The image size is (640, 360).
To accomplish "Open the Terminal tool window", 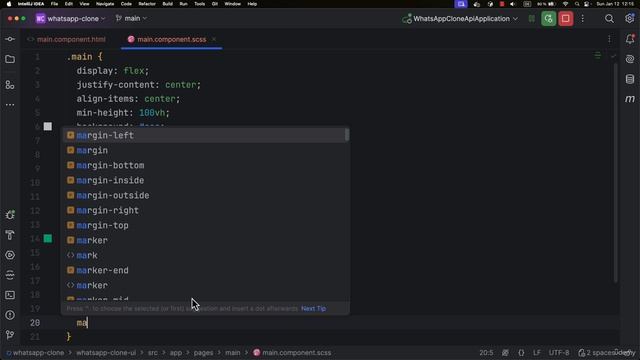I will pos(10,295).
